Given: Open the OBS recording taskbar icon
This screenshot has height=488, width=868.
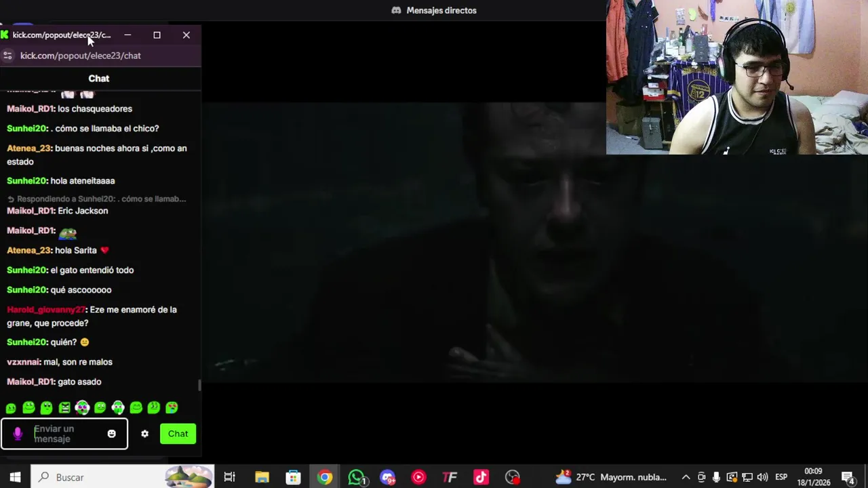Looking at the screenshot, I should pos(513,477).
